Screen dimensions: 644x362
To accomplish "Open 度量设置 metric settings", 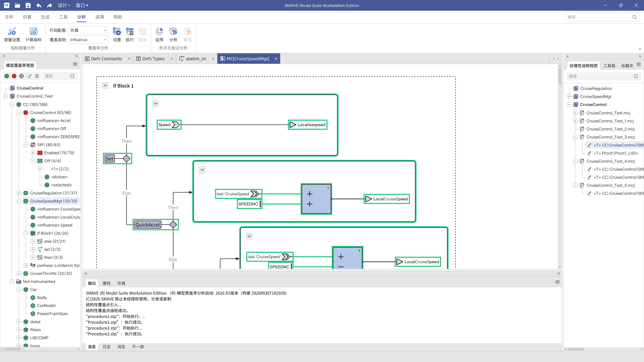I will [12, 35].
